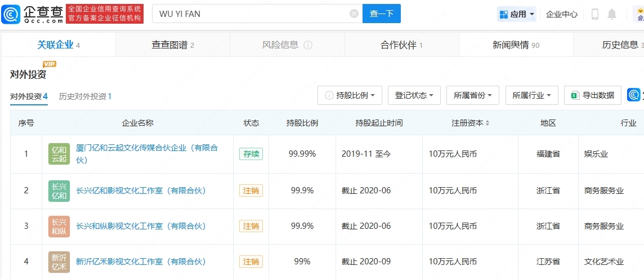The width and height of the screenshot is (644, 279).
Task: Click 注销 tag in 长兴和纵 row
Action: [251, 226]
